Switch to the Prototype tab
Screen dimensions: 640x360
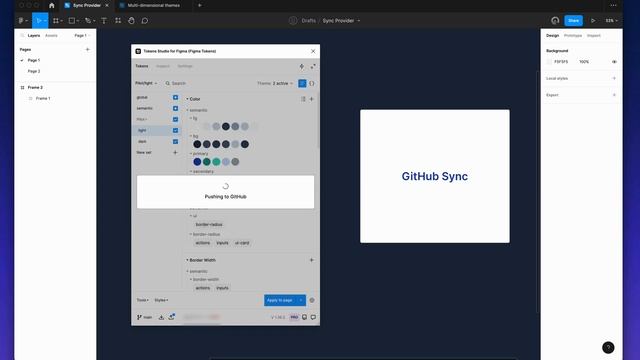click(573, 36)
